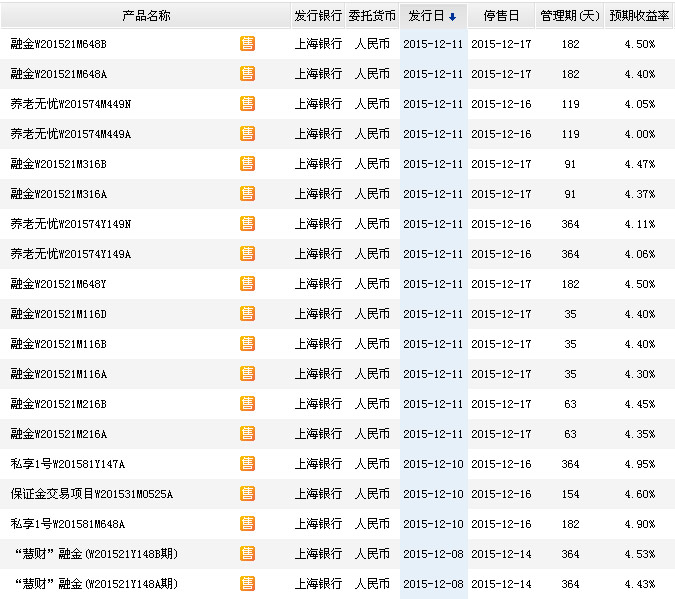This screenshot has height=599, width=675.
Task: Select 4.60% yield of 保证金交易项目 row
Action: pos(640,494)
